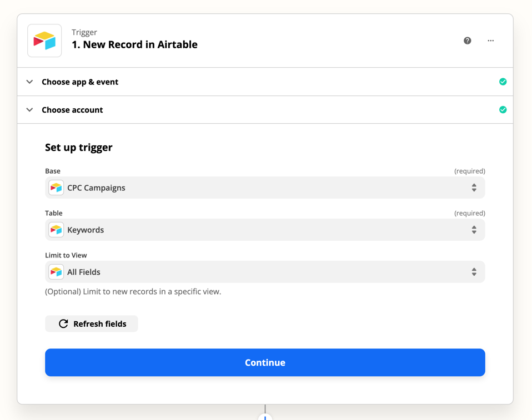
Task: Click the large Airtable logo in trigger header
Action: coord(44,41)
